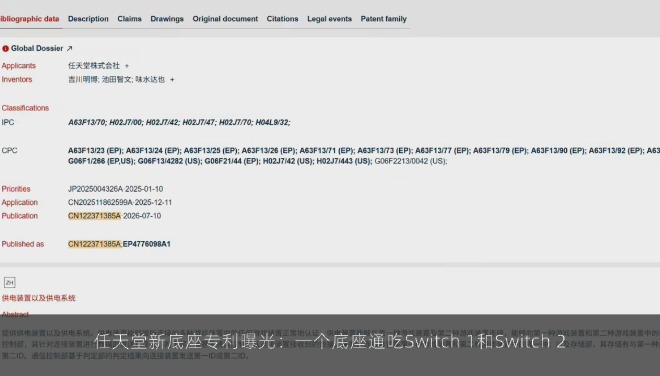Open CN122371385A in the Published as row
Screen dimensions: 660x376
pyautogui.click(x=94, y=244)
